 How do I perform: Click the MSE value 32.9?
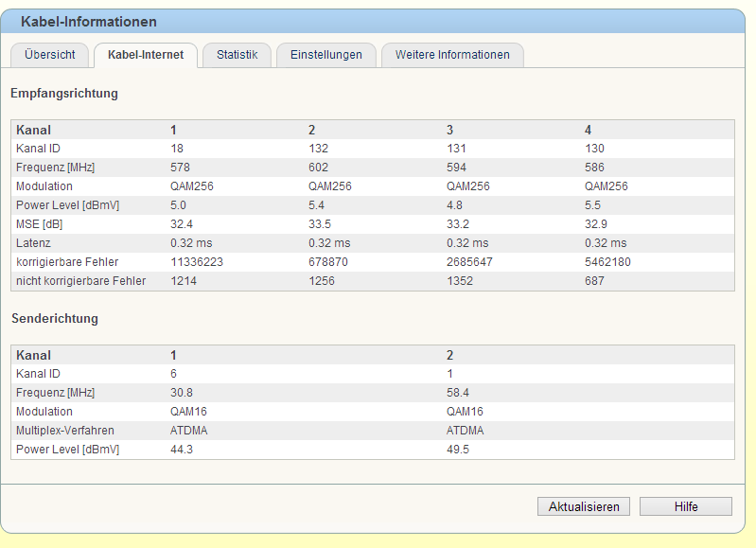(x=595, y=224)
